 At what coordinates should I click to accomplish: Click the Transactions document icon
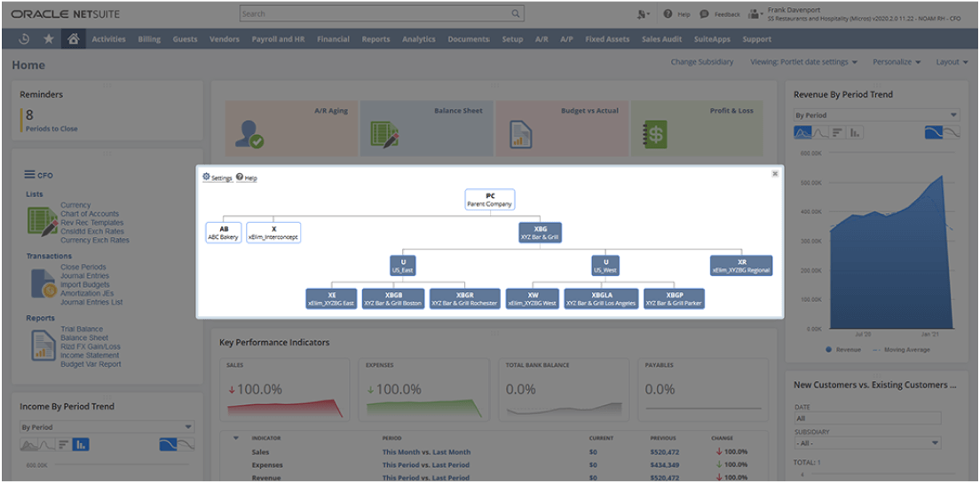[43, 284]
